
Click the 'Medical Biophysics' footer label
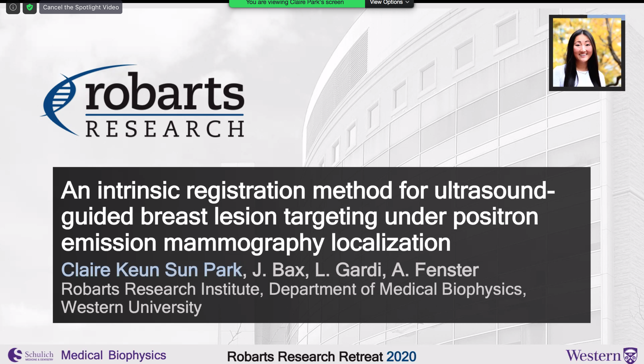coord(114,355)
